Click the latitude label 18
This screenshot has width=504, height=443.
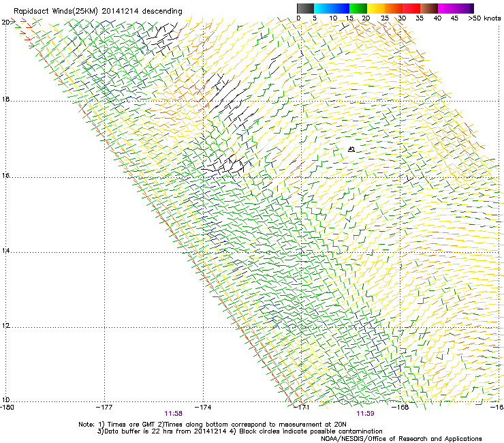click(5, 99)
